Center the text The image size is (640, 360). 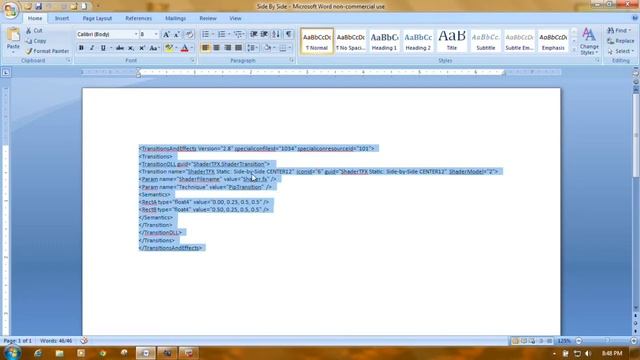coord(216,48)
